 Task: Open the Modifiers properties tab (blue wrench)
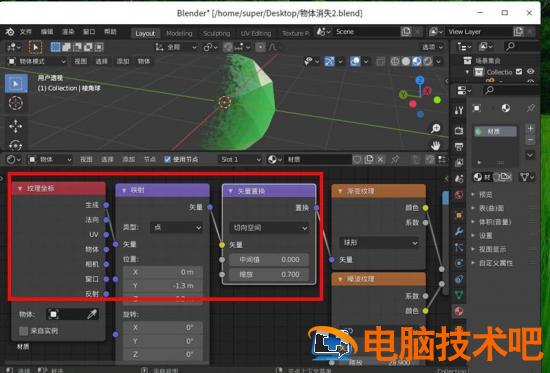tap(459, 231)
